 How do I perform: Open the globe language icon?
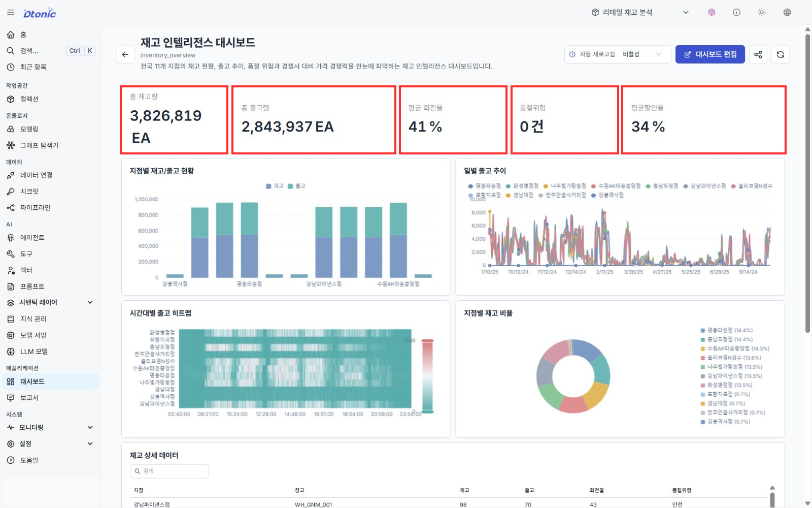pos(787,12)
